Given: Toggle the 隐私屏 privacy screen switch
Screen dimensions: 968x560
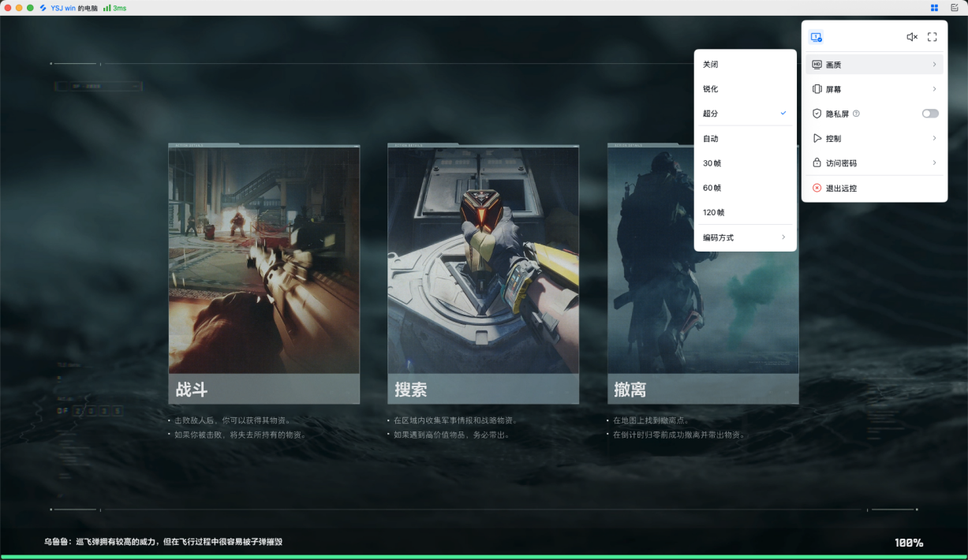Looking at the screenshot, I should 930,114.
